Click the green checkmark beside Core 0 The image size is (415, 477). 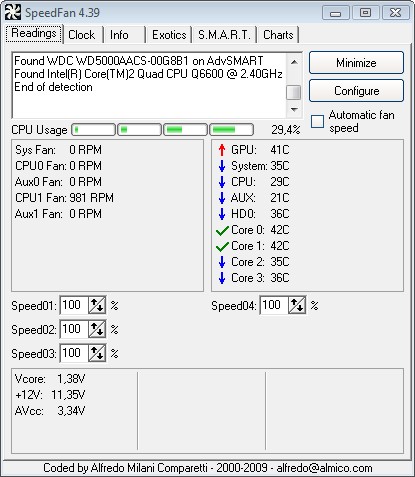(222, 230)
